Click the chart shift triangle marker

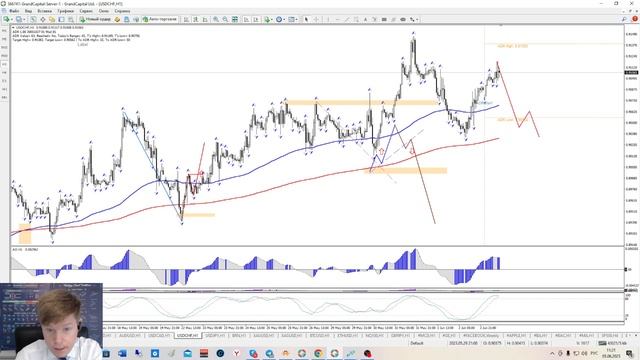501,25
